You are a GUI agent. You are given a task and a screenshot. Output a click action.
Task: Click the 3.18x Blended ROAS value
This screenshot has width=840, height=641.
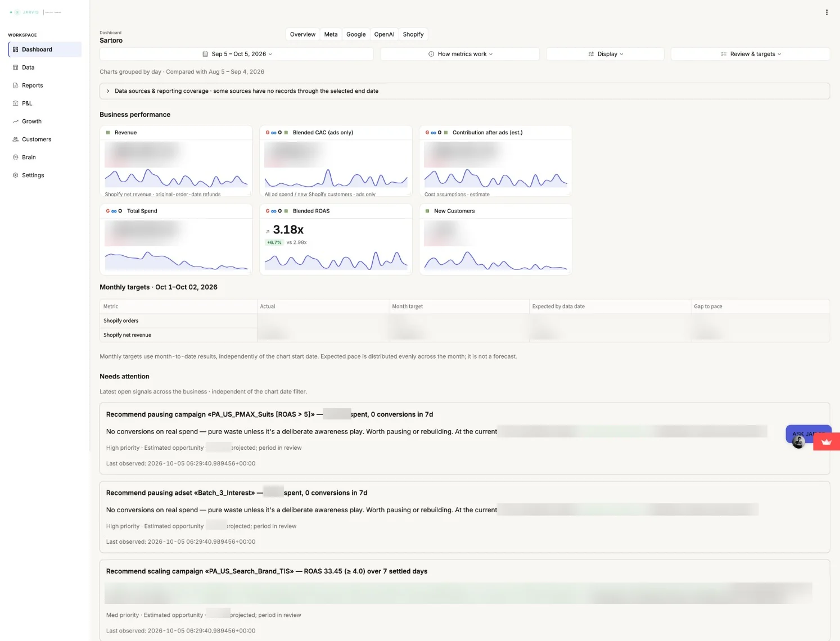(288, 229)
